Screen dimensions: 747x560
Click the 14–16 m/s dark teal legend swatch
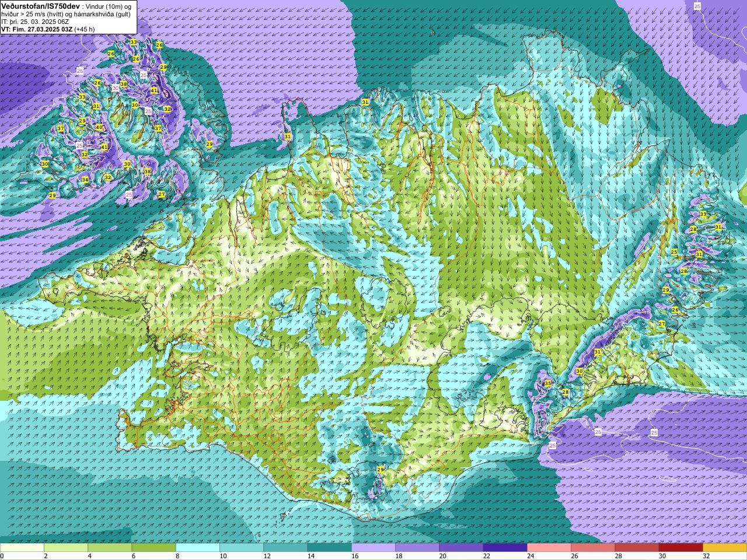pos(330,548)
